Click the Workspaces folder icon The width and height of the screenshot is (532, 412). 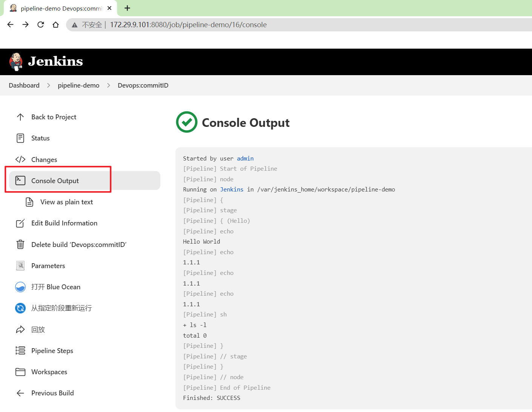coord(20,372)
